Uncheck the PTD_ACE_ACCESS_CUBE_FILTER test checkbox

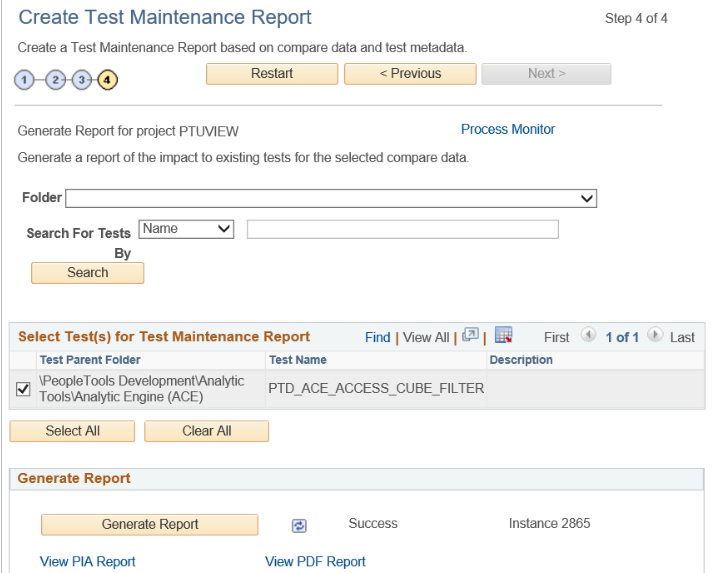click(x=24, y=389)
